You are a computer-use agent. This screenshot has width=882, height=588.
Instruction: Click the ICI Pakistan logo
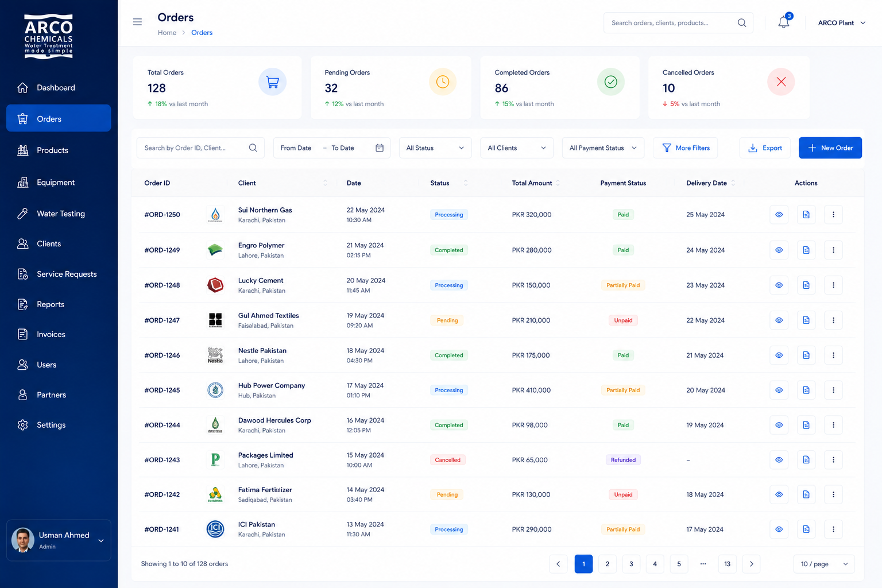coord(215,529)
